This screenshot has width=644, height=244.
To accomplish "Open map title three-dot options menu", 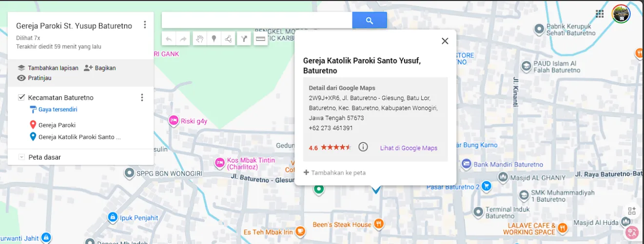I will (145, 25).
